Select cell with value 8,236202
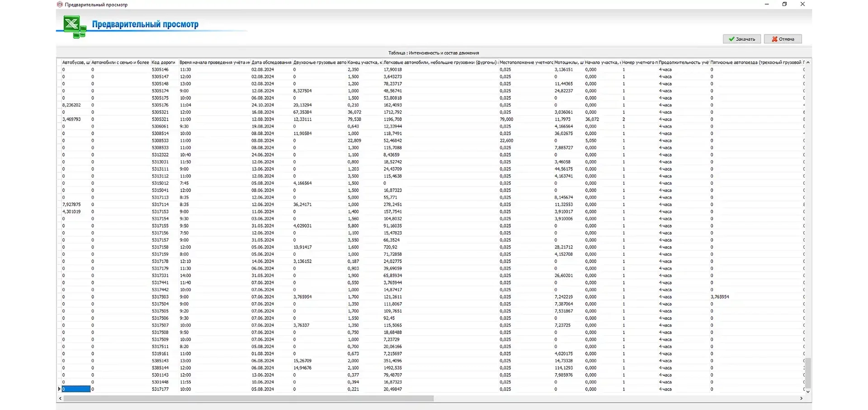868x410 pixels. [71, 105]
